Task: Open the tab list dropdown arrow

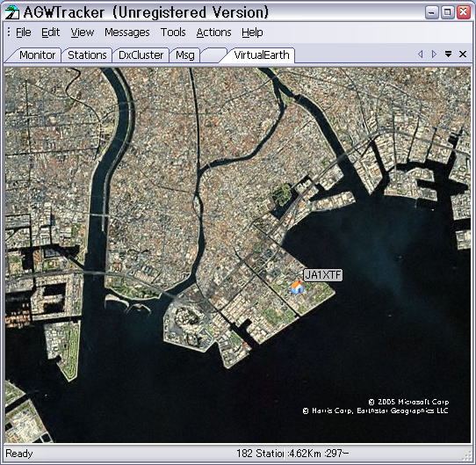Action: pos(448,54)
